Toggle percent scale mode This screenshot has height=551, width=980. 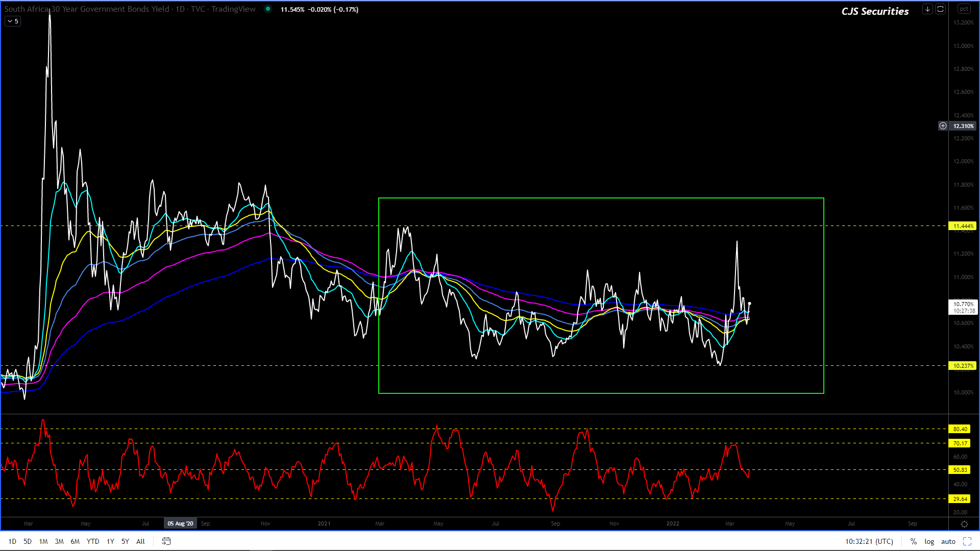pyautogui.click(x=914, y=541)
